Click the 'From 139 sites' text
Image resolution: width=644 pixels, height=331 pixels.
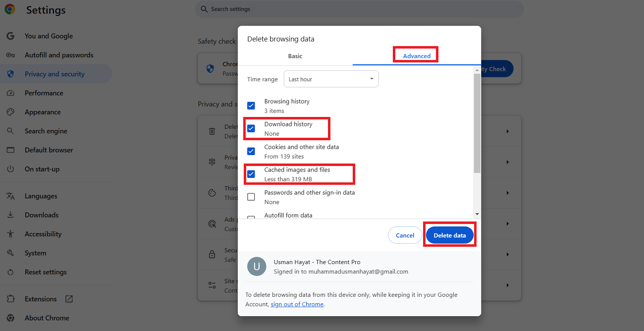tap(284, 157)
